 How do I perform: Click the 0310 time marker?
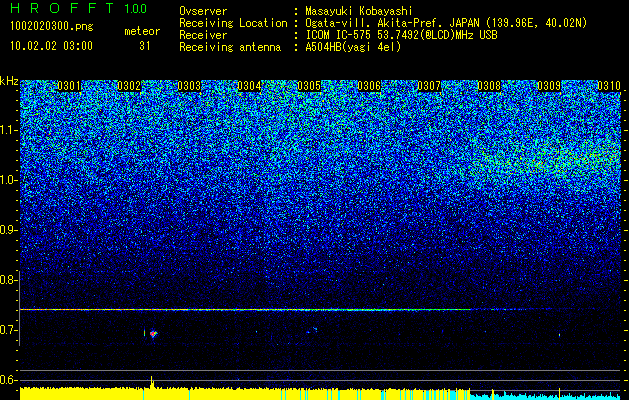tap(609, 86)
